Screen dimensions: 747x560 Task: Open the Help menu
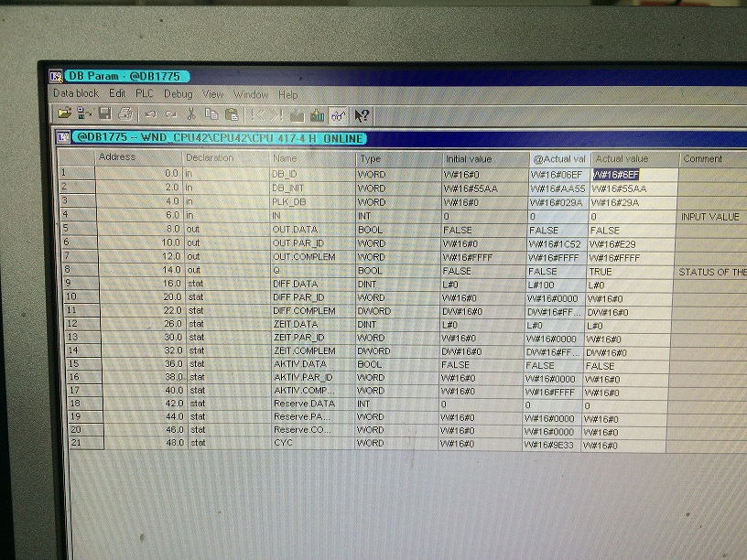(x=288, y=95)
